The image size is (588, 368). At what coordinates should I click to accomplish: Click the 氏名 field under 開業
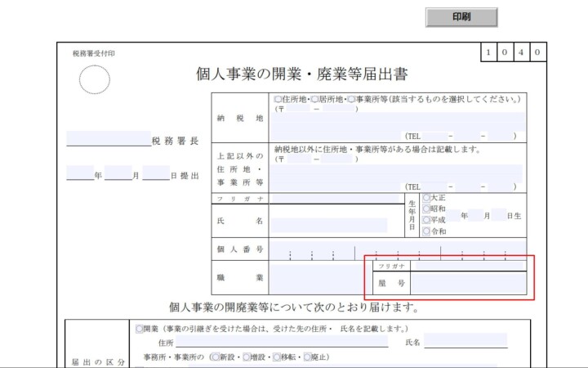465,340
